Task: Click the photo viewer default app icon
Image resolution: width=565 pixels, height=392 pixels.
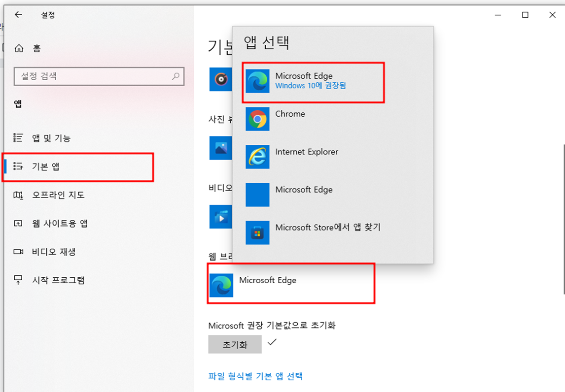Action: (220, 148)
